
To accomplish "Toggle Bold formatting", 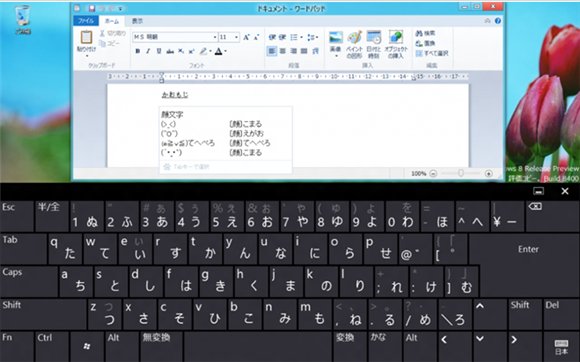I will pyautogui.click(x=138, y=51).
